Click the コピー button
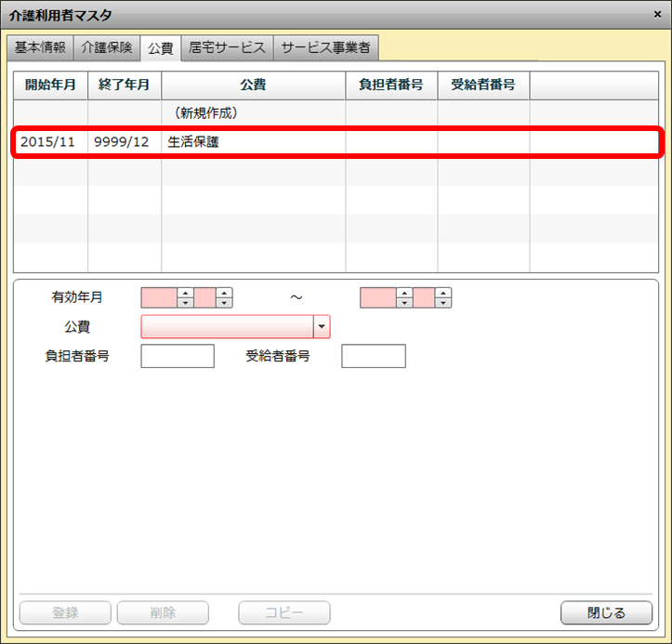The height and width of the screenshot is (644, 672). pyautogui.click(x=283, y=612)
